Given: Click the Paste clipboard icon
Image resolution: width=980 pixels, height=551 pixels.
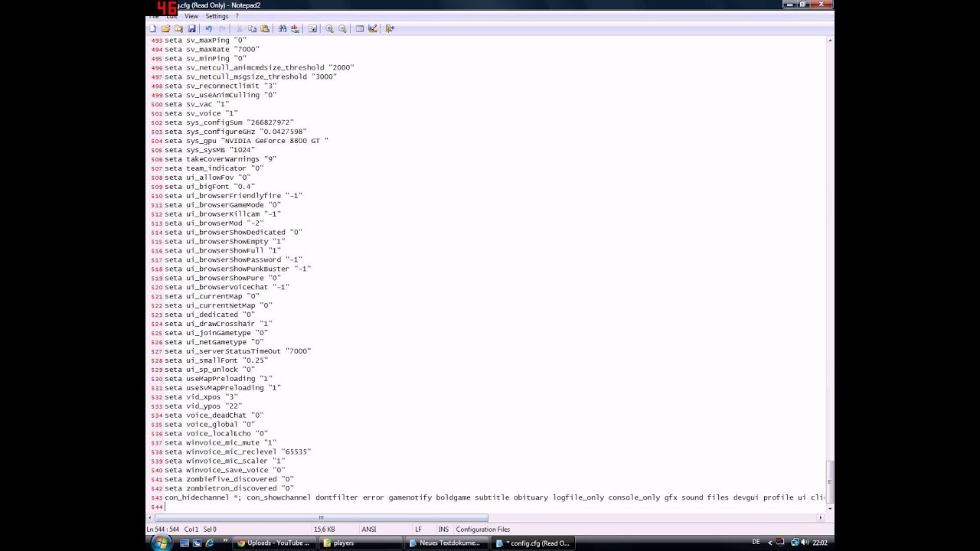Looking at the screenshot, I should 265,28.
